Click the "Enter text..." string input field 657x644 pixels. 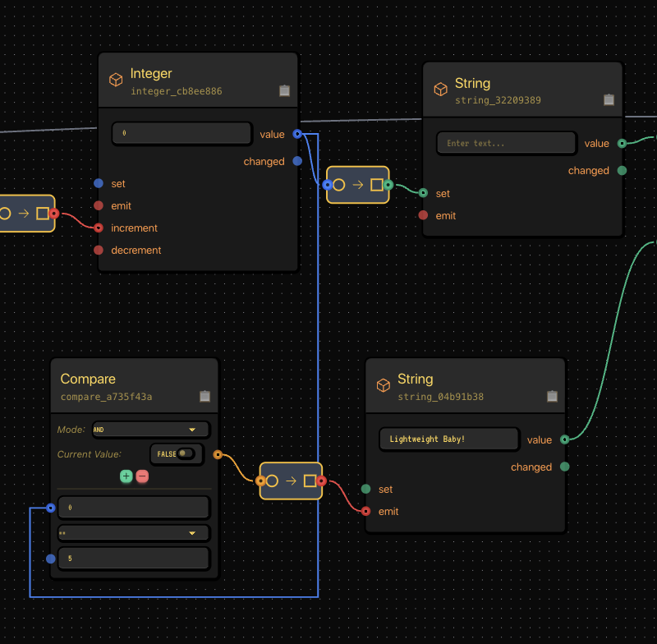506,143
